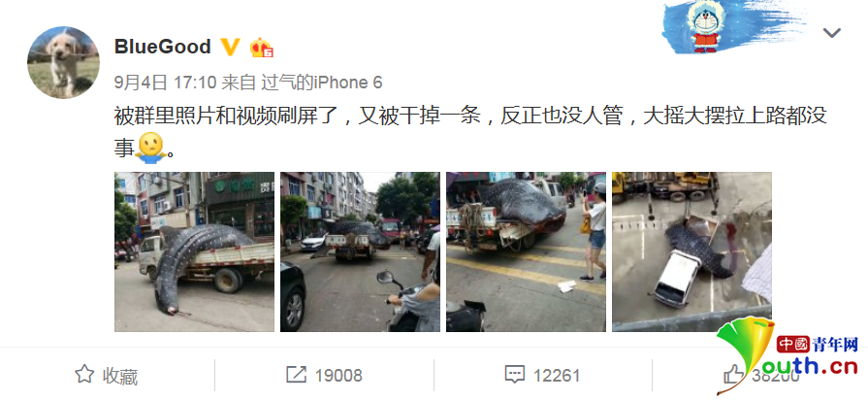This screenshot has width=868, height=401.
Task: Open BlueGood's dog profile avatar
Action: tap(63, 62)
